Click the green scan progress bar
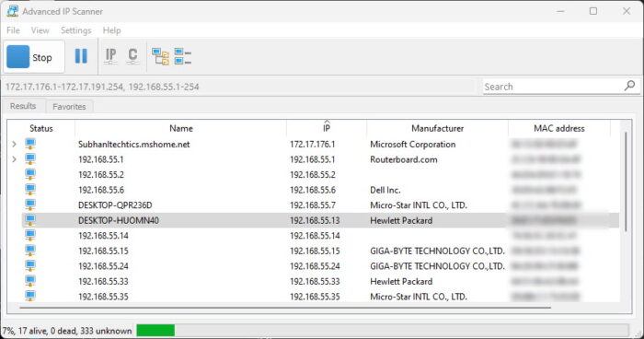 point(155,331)
